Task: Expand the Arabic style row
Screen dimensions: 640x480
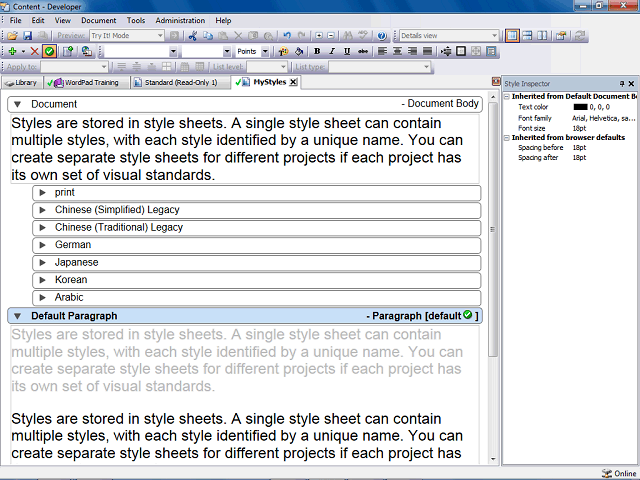Action: pos(42,298)
